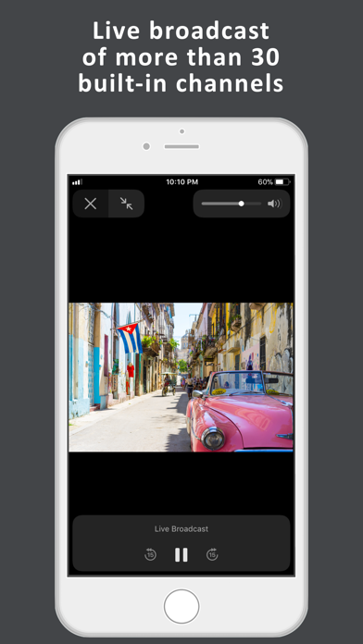Tap the speaker volume icon

coord(275,204)
